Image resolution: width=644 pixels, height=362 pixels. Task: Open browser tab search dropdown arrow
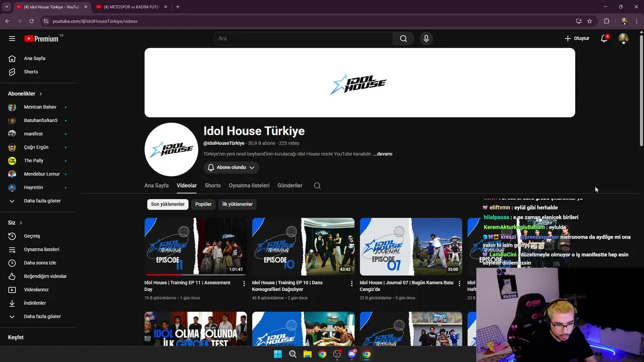[x=6, y=7]
